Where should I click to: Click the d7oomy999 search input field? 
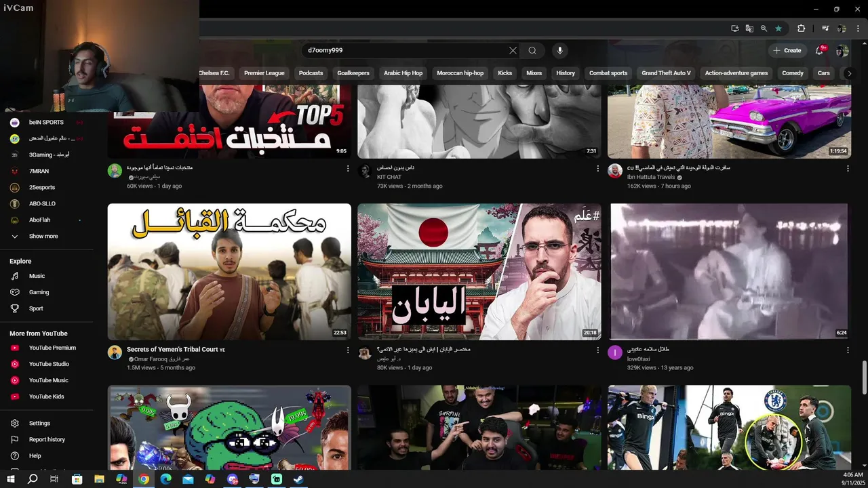pos(405,50)
